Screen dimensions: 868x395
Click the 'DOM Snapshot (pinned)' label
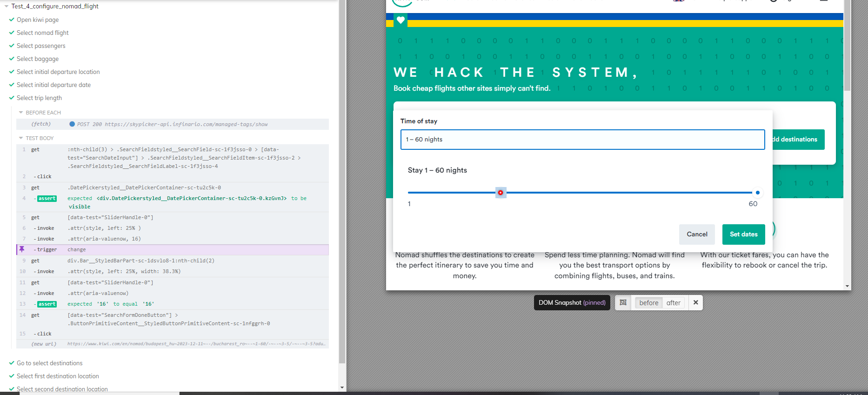tap(572, 302)
